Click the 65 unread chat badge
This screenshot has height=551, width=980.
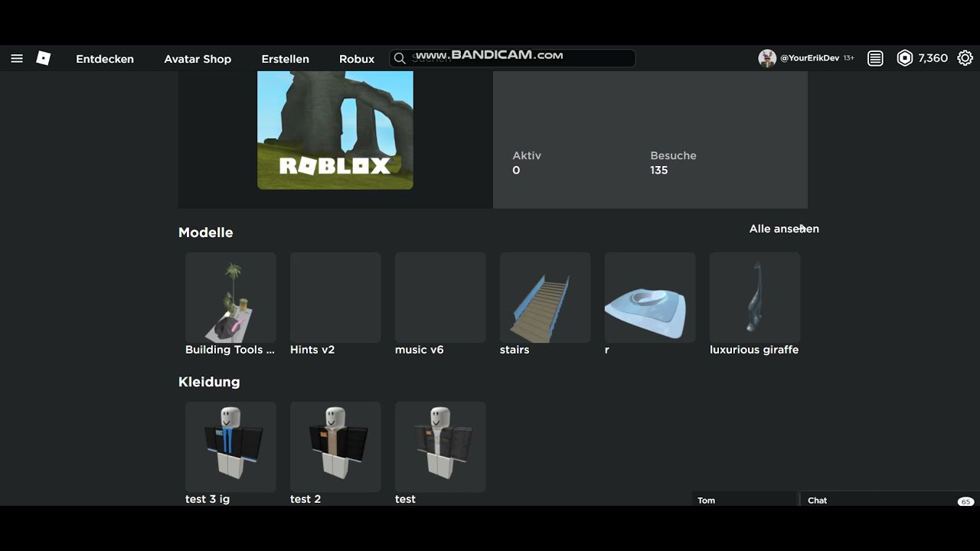tap(965, 502)
